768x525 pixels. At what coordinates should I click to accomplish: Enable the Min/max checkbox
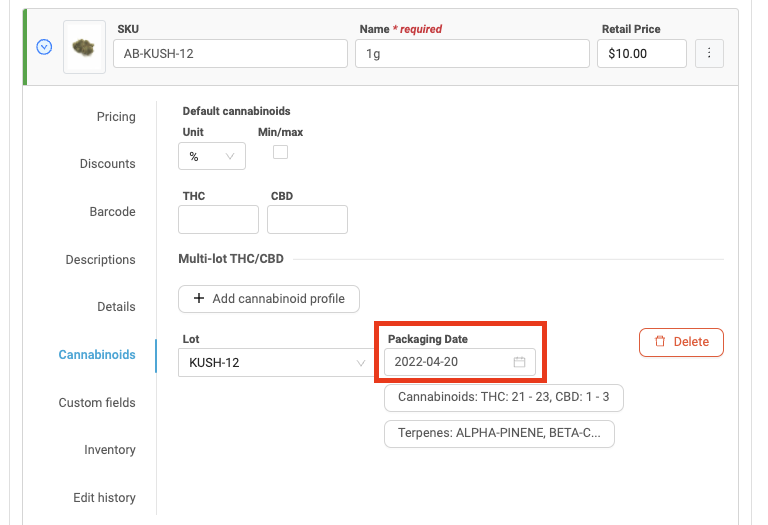[x=281, y=152]
